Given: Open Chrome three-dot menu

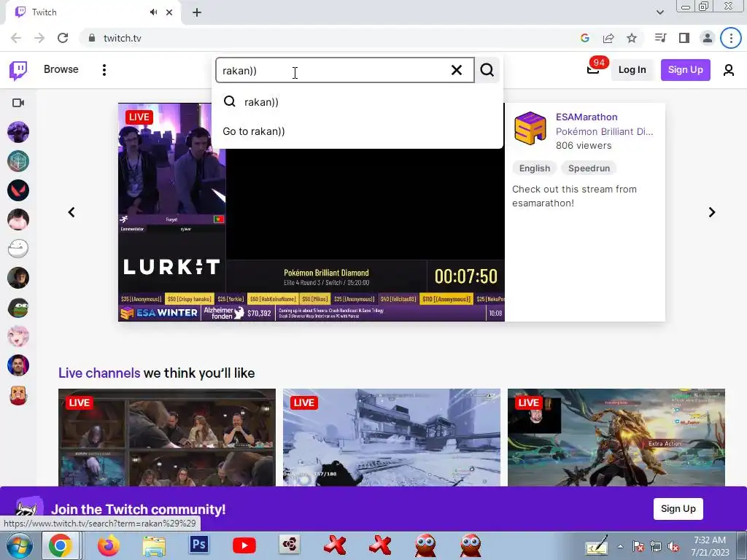Looking at the screenshot, I should (x=731, y=38).
